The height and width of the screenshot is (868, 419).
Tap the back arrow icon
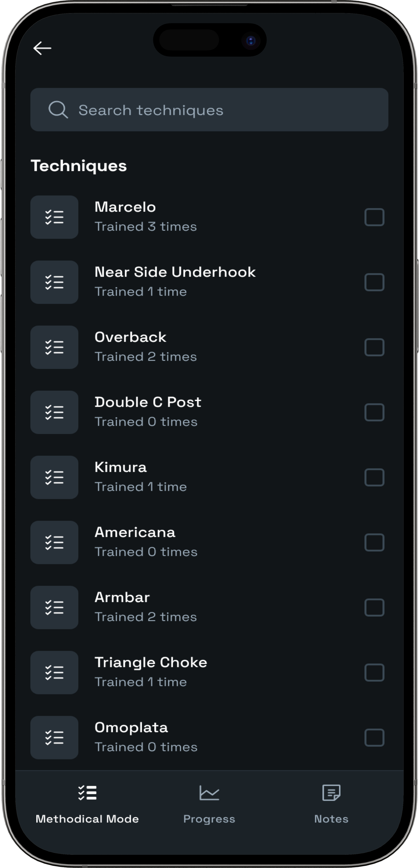tap(43, 48)
